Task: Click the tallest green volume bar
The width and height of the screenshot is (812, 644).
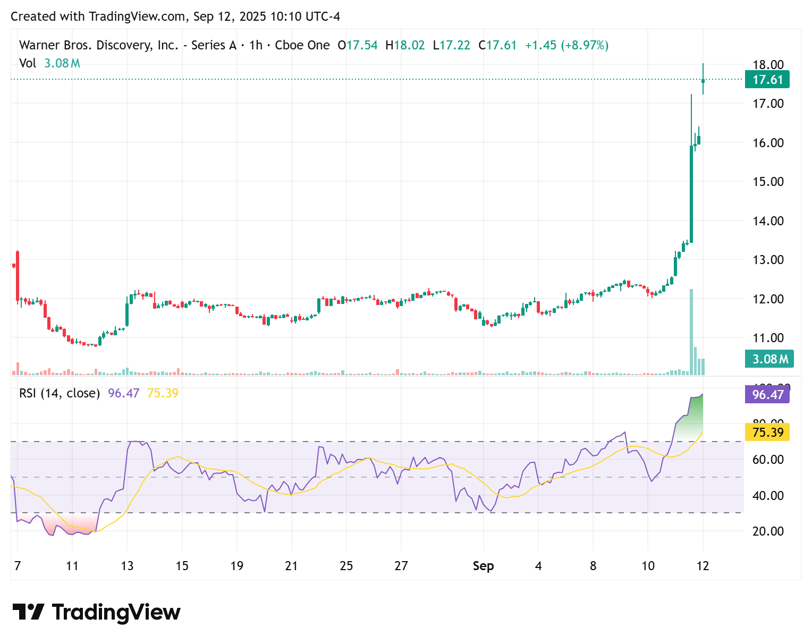Action: click(x=691, y=332)
